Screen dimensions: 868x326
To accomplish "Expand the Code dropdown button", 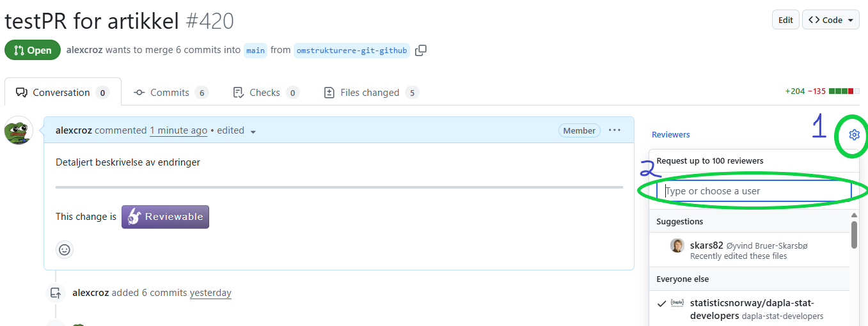I will click(831, 20).
